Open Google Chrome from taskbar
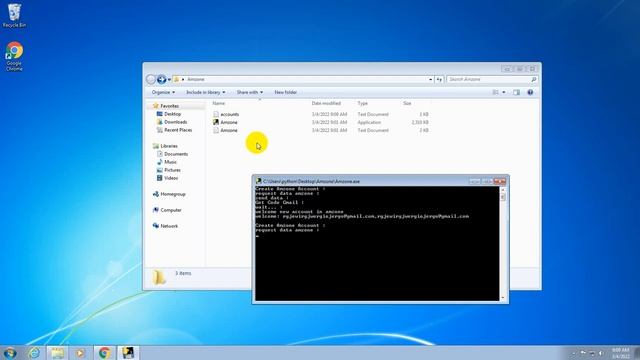Image resolution: width=640 pixels, height=360 pixels. pos(104,353)
